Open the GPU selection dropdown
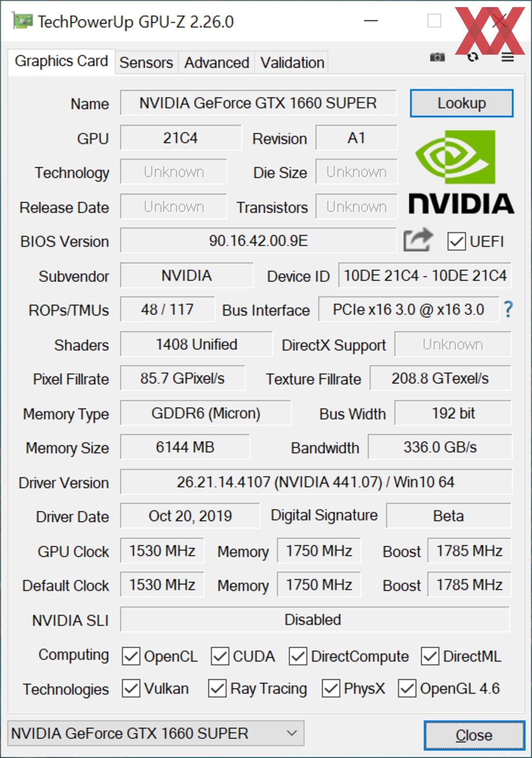Screen dimensions: 532x758 point(155,733)
